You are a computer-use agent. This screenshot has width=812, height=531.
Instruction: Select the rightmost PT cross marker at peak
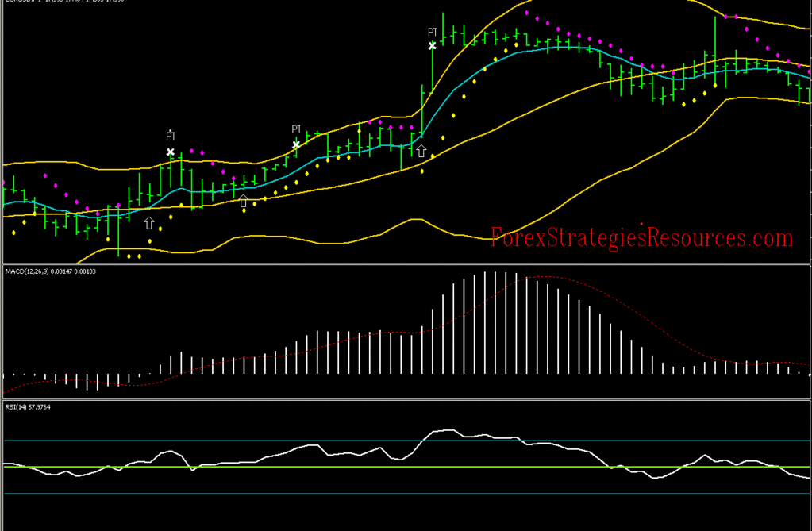point(433,46)
